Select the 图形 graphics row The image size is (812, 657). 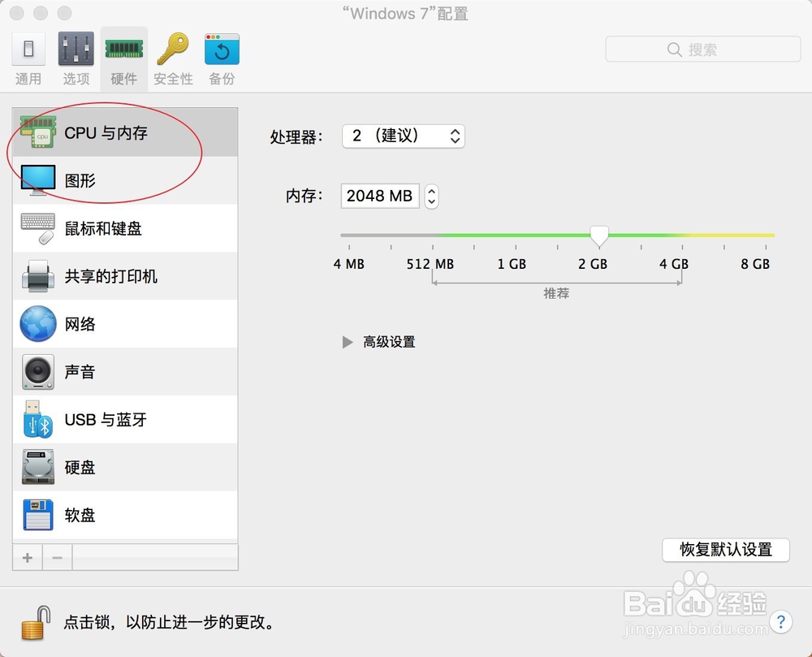tap(125, 180)
